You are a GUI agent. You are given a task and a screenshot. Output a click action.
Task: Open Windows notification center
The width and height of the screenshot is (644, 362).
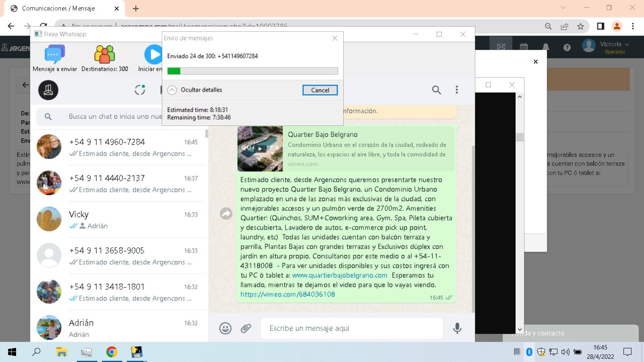[627, 352]
